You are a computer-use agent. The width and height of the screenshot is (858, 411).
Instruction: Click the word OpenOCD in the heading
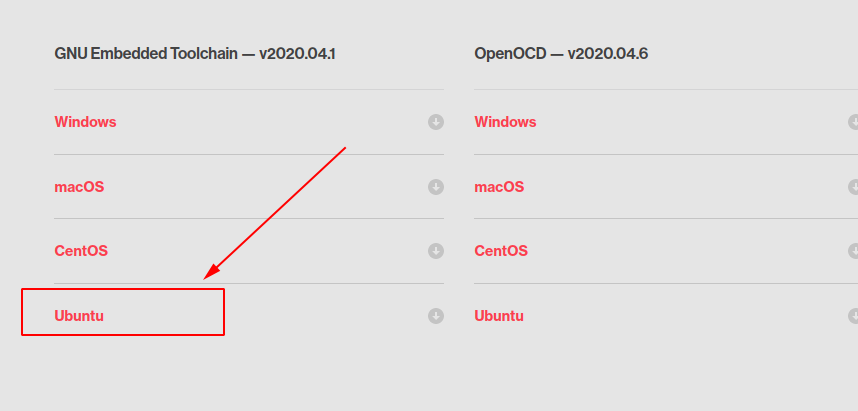click(x=509, y=54)
